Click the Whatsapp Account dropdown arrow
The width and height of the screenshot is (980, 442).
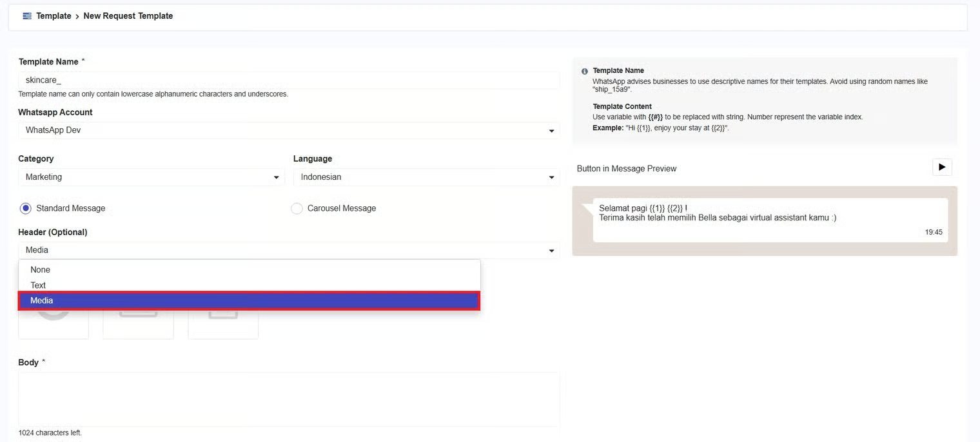[x=551, y=131]
